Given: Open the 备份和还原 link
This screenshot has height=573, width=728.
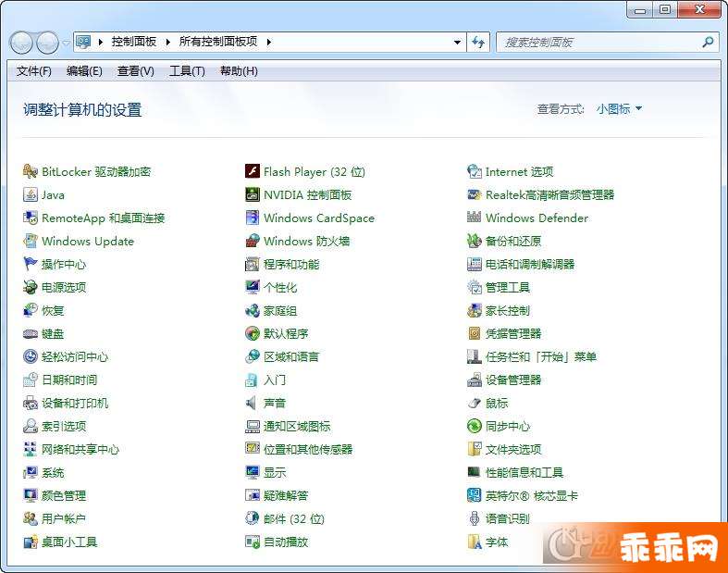Looking at the screenshot, I should point(513,242).
